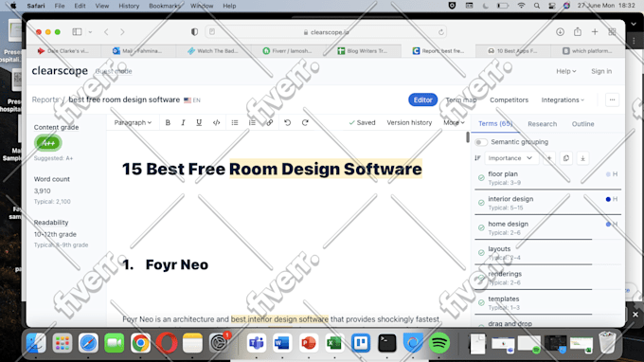The height and width of the screenshot is (362, 644).
Task: Go back in Safari
Action: pos(106,31)
